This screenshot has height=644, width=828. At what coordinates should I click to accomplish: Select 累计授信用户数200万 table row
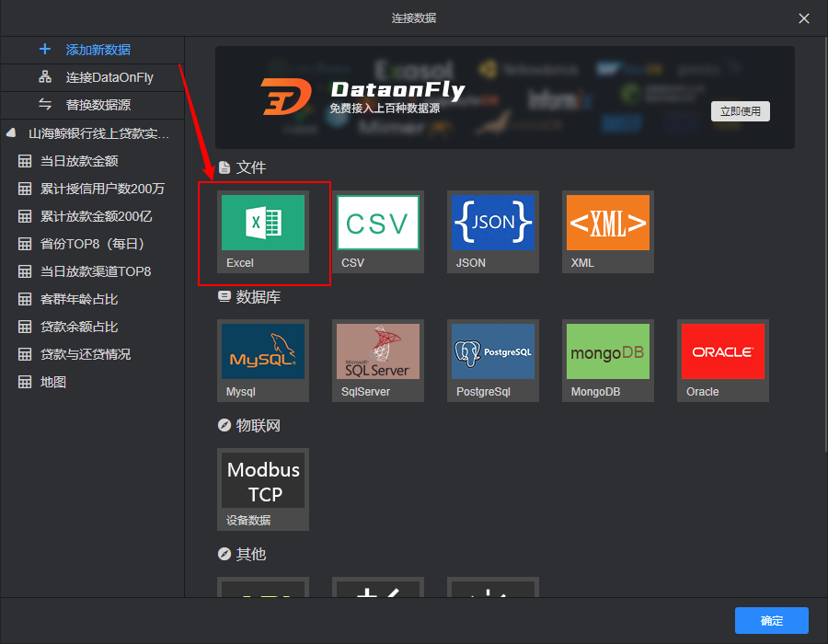click(92, 189)
